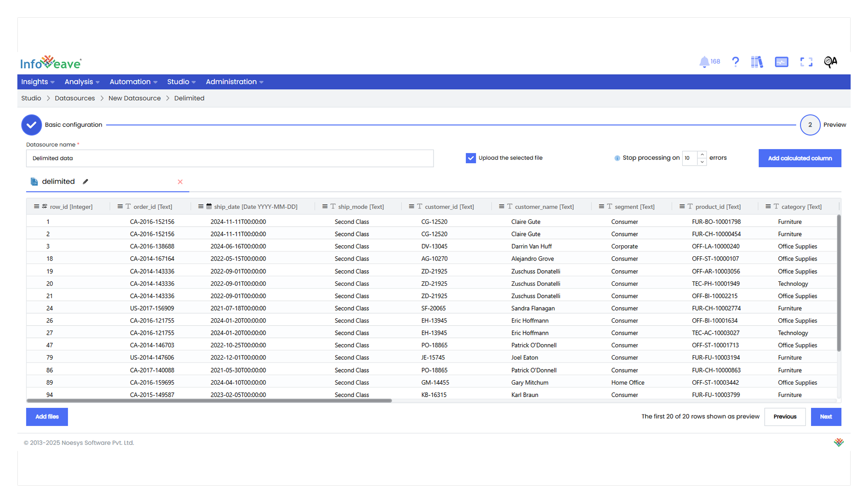The width and height of the screenshot is (868, 503).
Task: Open the QA user profile icon
Action: [831, 62]
